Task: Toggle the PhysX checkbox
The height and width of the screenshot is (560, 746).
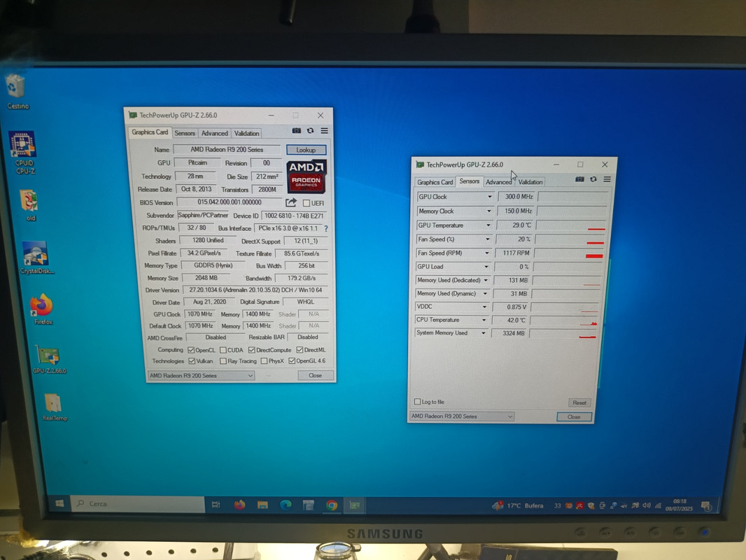Action: coord(264,361)
